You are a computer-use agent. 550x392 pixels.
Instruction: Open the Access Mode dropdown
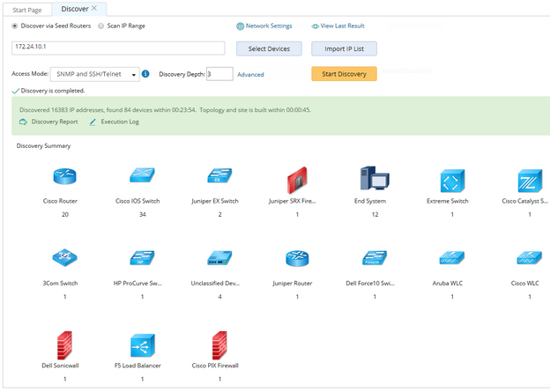pos(94,74)
